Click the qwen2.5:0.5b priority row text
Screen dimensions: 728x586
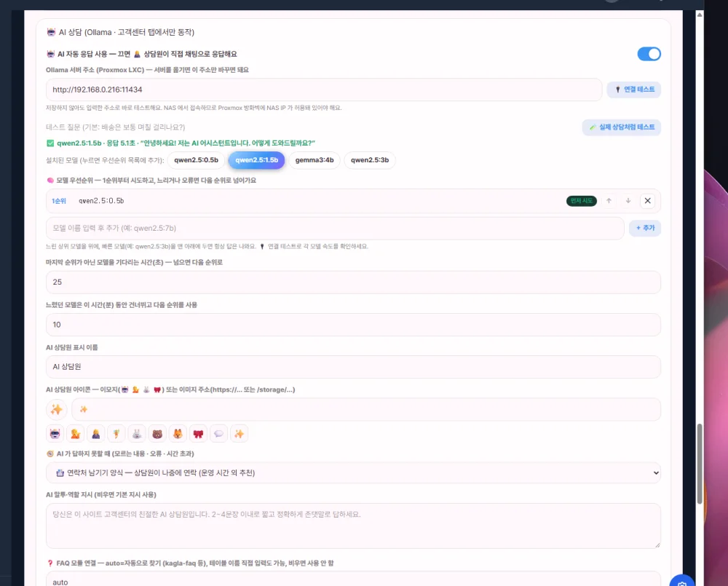point(101,201)
